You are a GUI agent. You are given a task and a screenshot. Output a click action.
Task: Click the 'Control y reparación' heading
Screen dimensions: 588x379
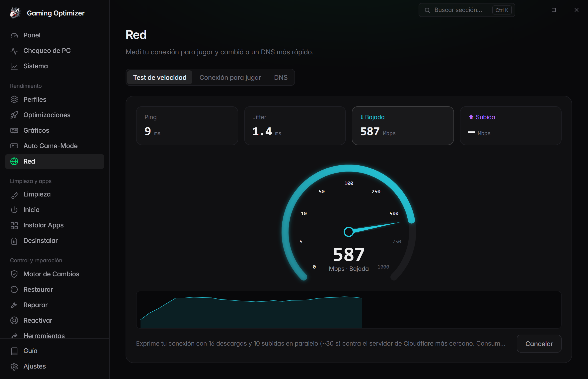[x=36, y=260]
